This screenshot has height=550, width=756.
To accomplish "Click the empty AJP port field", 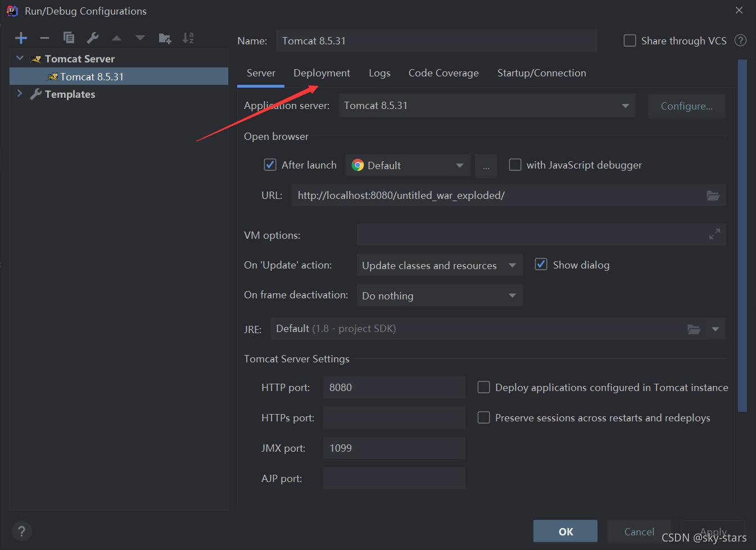I will [x=394, y=479].
